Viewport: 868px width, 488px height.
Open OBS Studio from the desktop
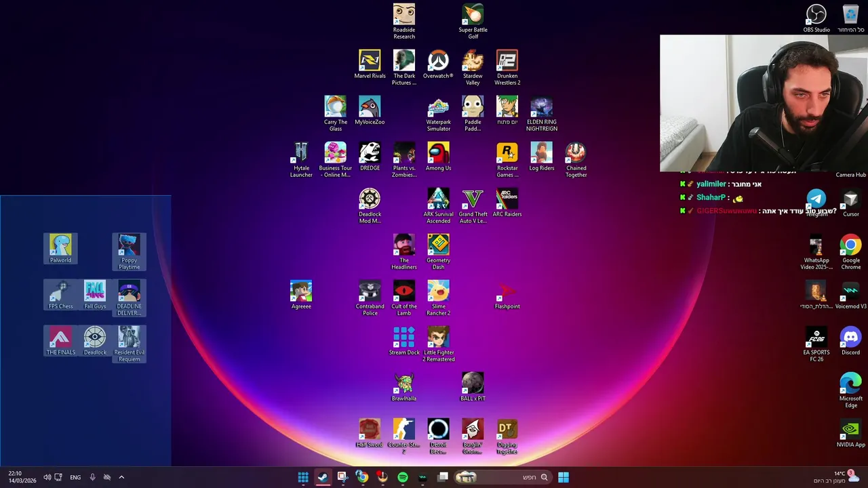[816, 18]
